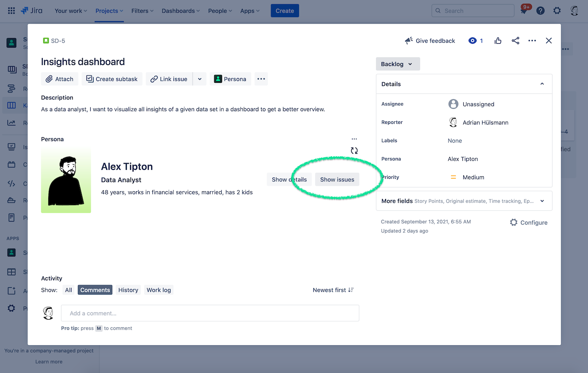Viewport: 588px width, 373px height.
Task: Open the help question mark icon
Action: coord(541,11)
